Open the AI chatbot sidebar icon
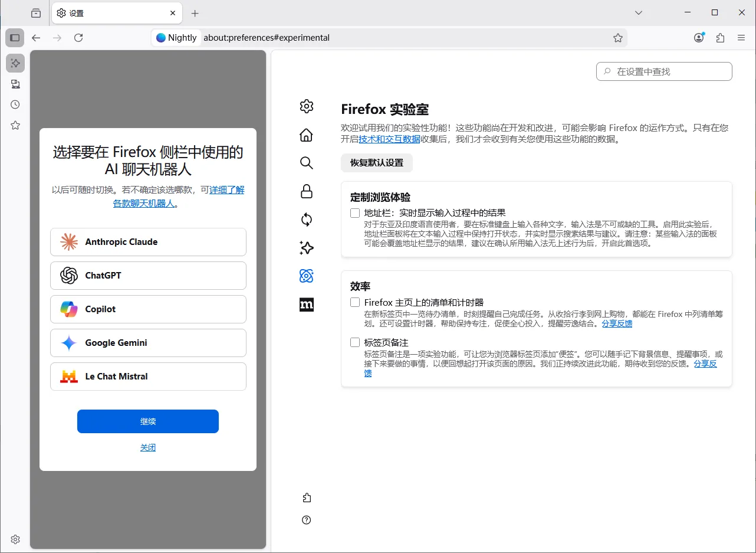 click(x=15, y=63)
